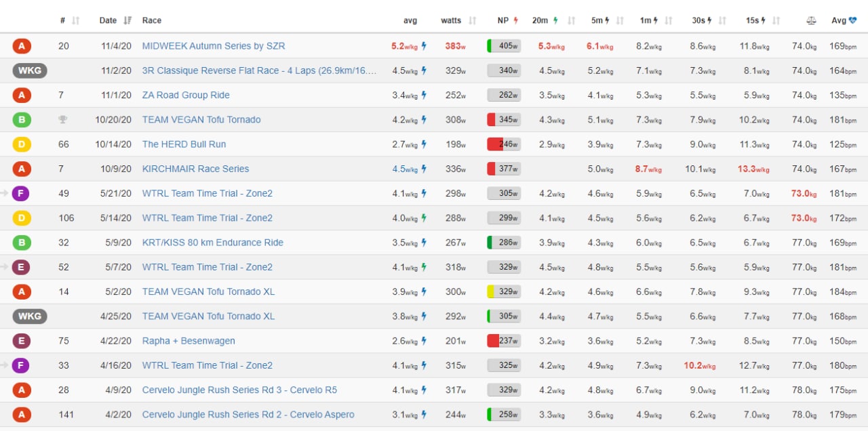Sort by 15s power column arrows
Image resolution: width=868 pixels, height=431 pixels.
(776, 20)
